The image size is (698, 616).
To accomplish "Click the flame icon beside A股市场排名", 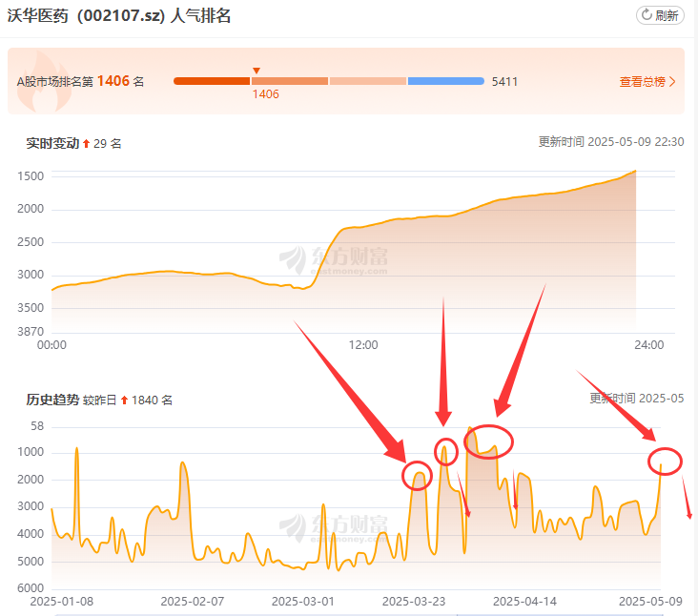I will point(44,81).
